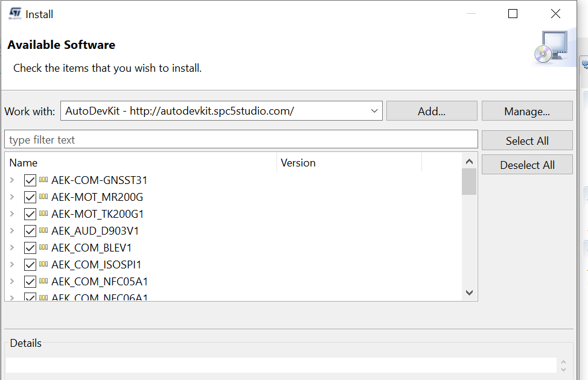Image resolution: width=588 pixels, height=380 pixels.
Task: Click the category icon beside AEK_COM_BLEV1
Action: tap(43, 247)
